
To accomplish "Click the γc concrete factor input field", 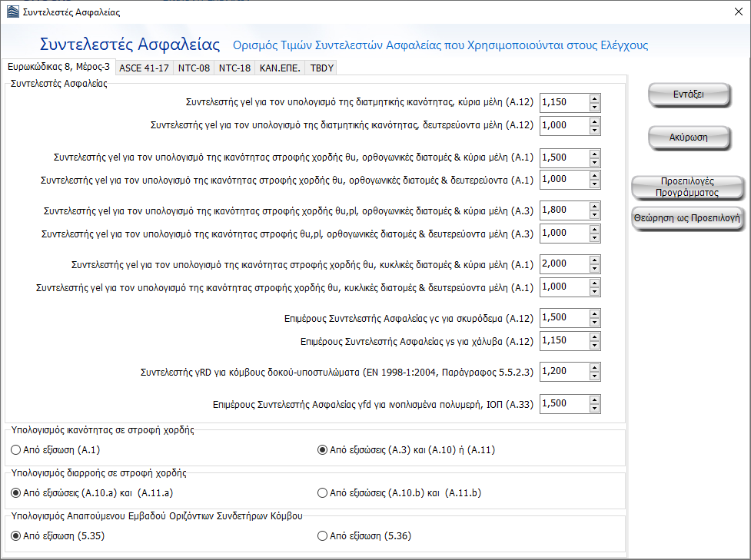I will pos(564,317).
